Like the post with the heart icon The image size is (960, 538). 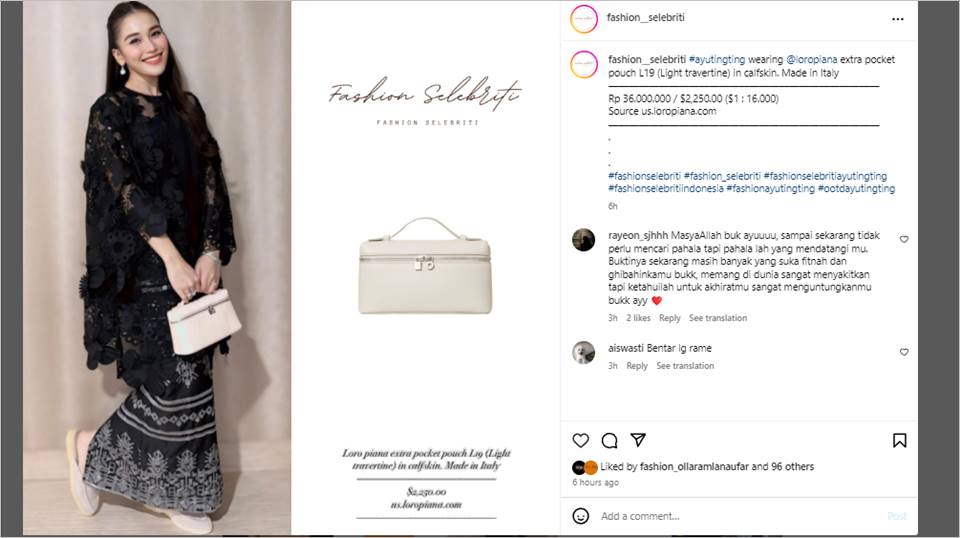tap(580, 440)
